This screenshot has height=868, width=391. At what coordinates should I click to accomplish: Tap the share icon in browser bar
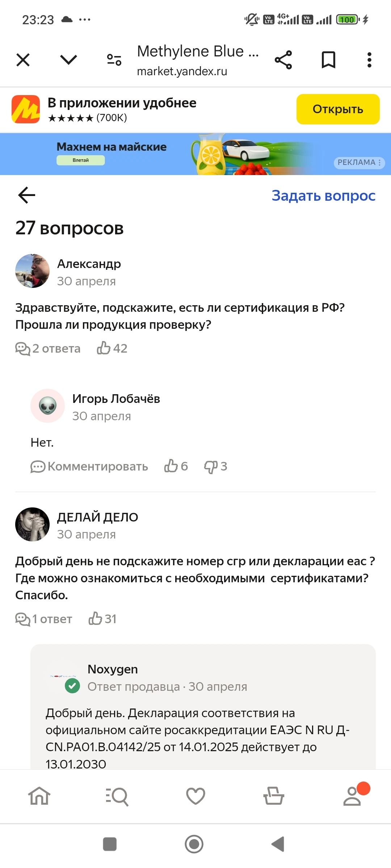(283, 60)
